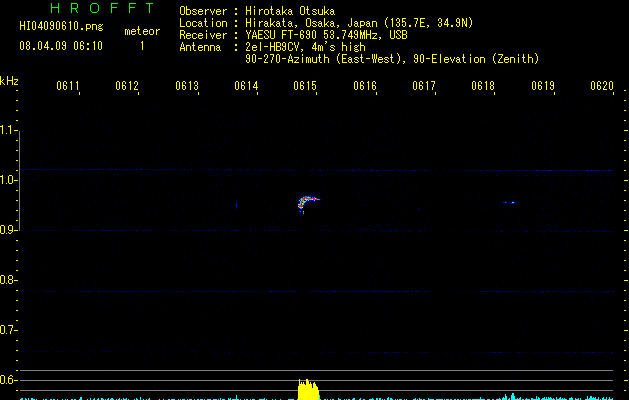Image resolution: width=629 pixels, height=400 pixels.
Task: Click the HROFFT title text
Action: [102, 8]
